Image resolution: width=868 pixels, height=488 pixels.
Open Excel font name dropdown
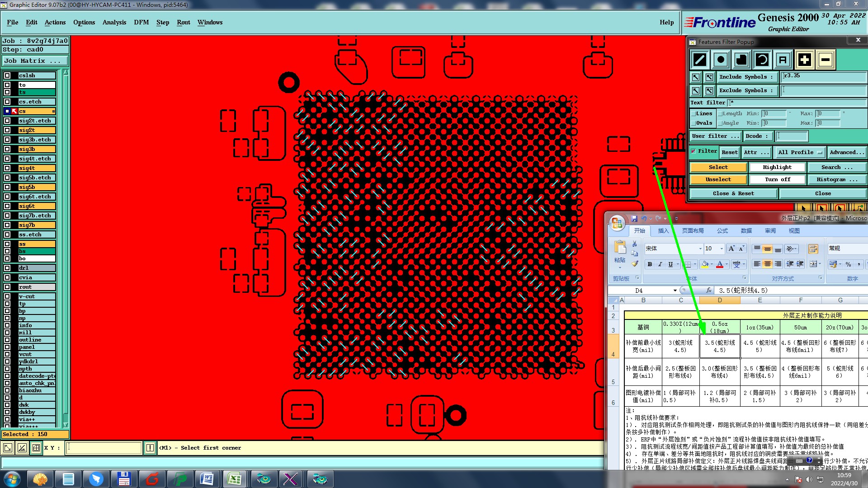point(700,249)
